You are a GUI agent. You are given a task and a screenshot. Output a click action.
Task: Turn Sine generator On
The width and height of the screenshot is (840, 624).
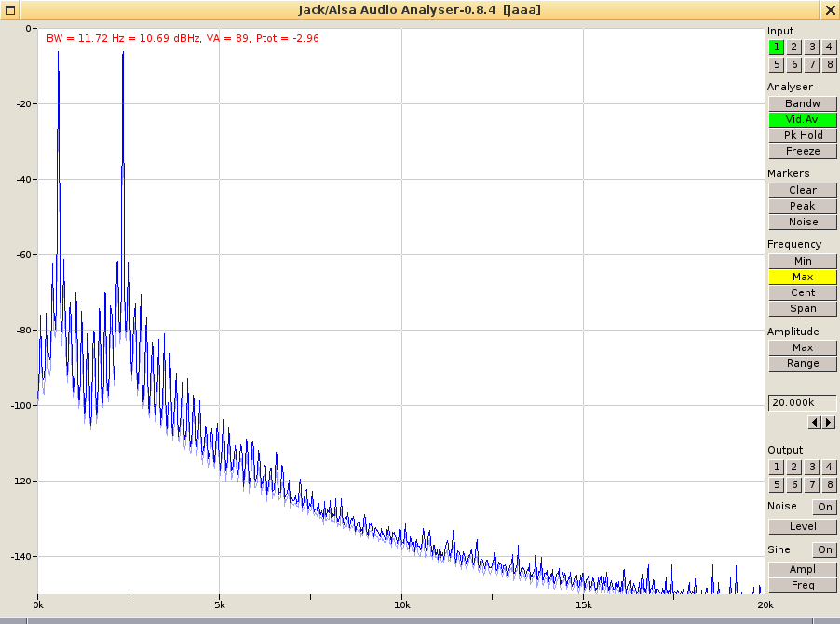click(825, 549)
